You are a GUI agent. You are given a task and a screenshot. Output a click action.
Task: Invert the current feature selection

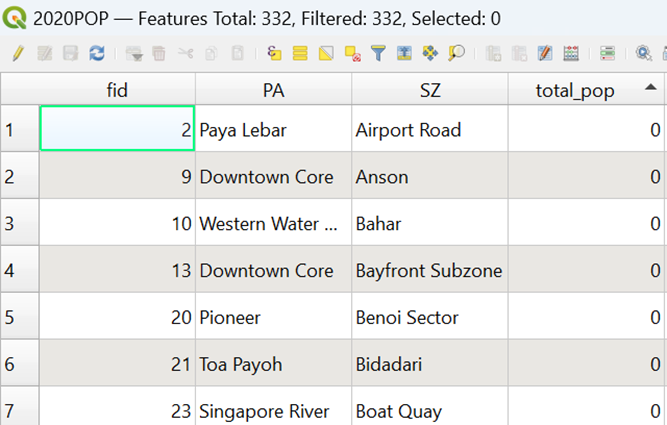pyautogui.click(x=326, y=53)
